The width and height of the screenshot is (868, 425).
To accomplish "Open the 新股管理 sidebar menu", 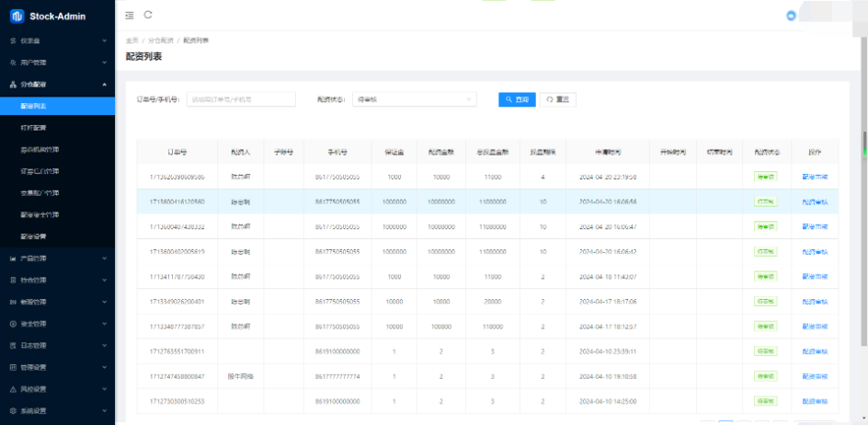I will pos(58,302).
